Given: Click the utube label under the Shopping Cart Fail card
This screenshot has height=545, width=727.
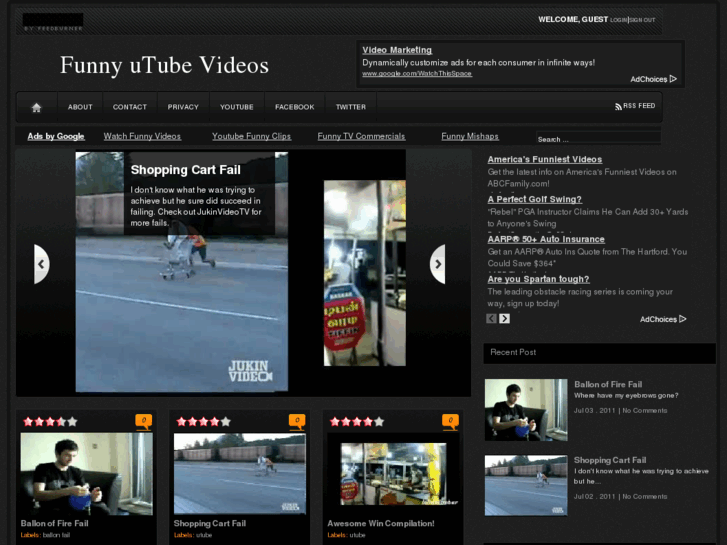Looking at the screenshot, I should [204, 535].
